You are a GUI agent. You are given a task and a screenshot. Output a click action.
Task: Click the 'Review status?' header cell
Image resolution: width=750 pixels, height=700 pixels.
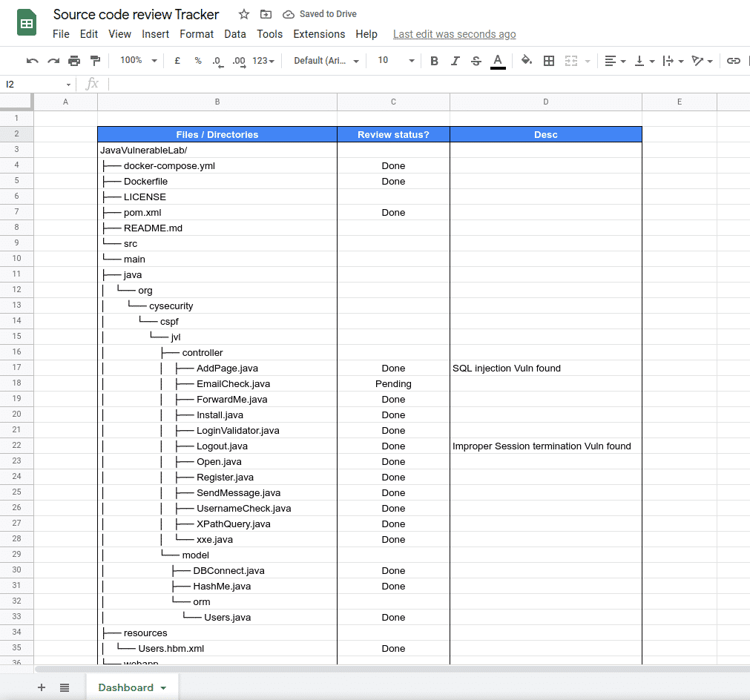393,134
